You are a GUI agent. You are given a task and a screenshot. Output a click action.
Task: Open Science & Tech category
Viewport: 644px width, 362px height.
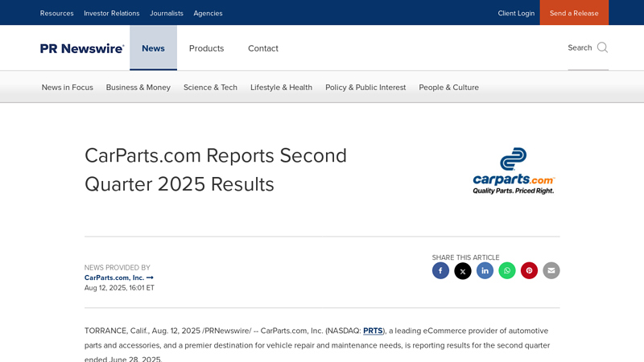point(210,88)
